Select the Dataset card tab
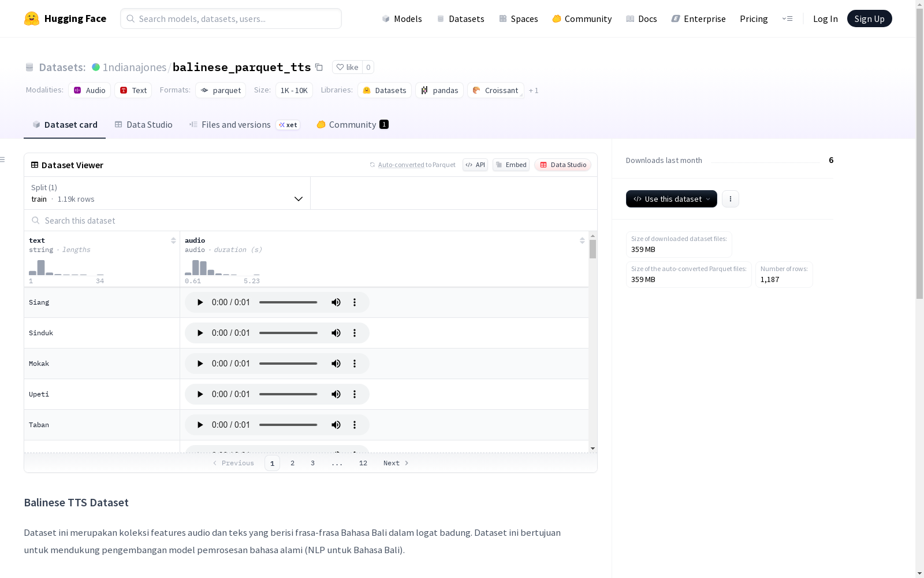Image resolution: width=924 pixels, height=578 pixels. (x=65, y=125)
